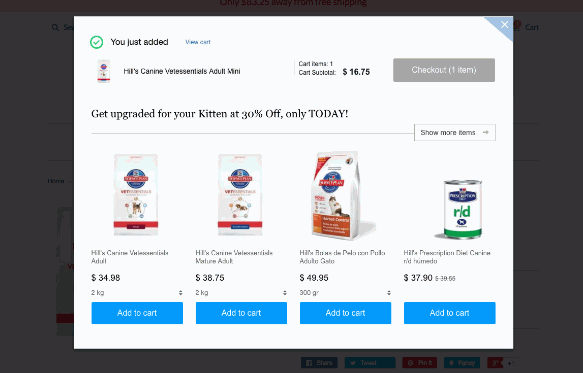Click the search magnifier icon
The height and width of the screenshot is (373, 583).
pyautogui.click(x=55, y=28)
